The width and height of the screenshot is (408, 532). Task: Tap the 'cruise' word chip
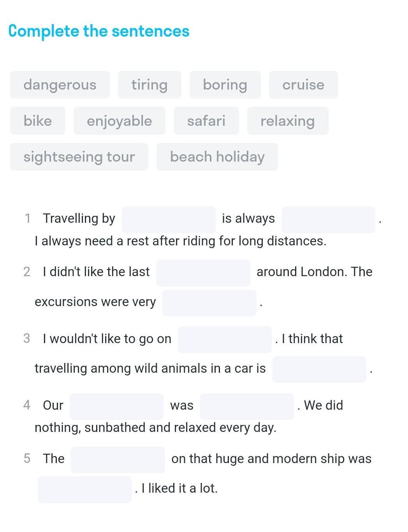click(x=303, y=85)
